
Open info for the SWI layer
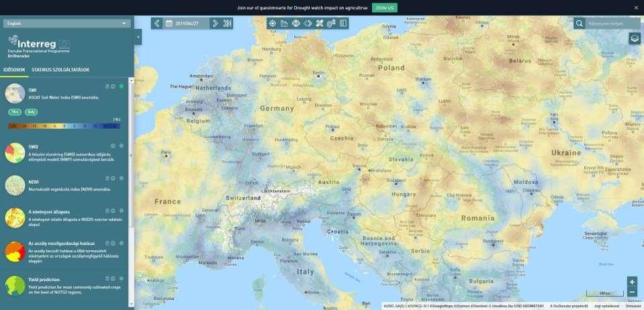(x=113, y=87)
